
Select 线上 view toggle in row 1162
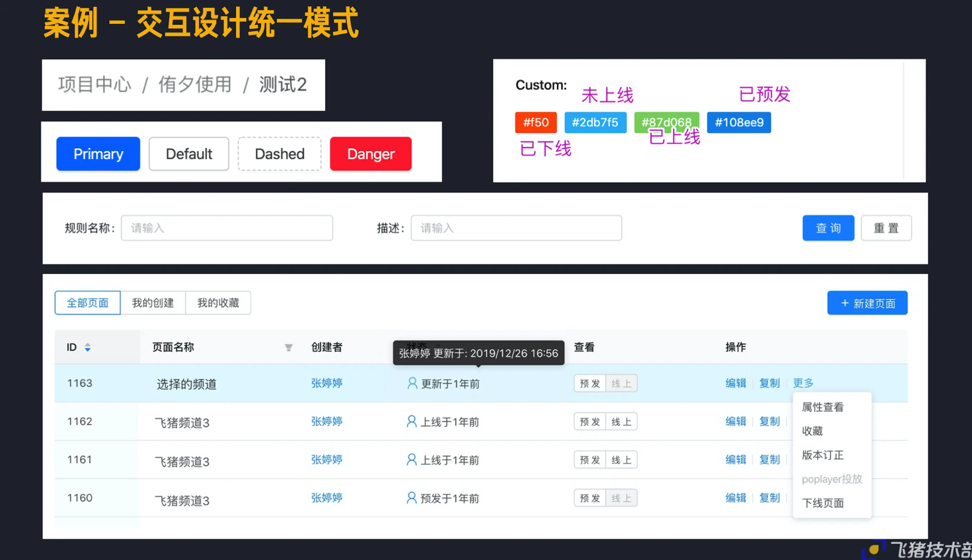click(x=621, y=421)
